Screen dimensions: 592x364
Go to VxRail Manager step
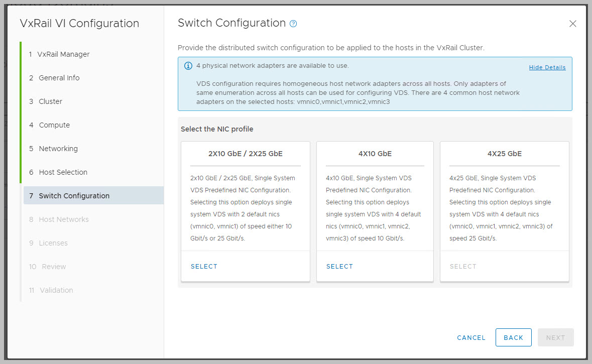pos(63,54)
